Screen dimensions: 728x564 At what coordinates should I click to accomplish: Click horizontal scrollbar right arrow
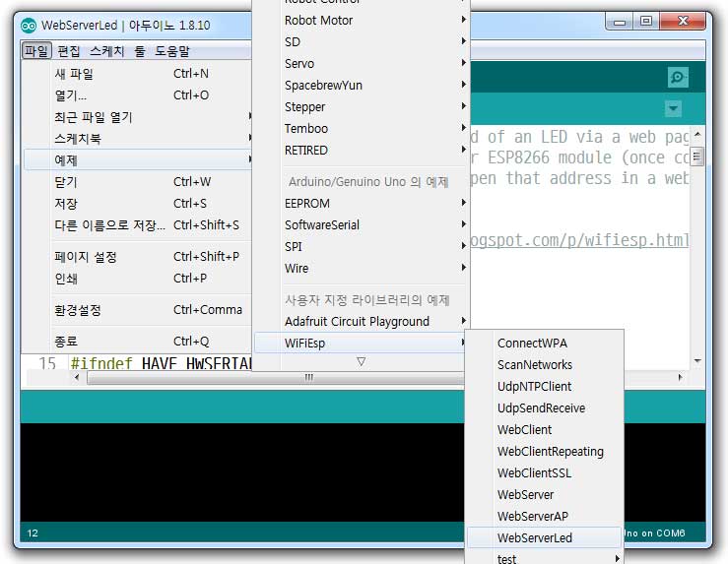click(680, 377)
